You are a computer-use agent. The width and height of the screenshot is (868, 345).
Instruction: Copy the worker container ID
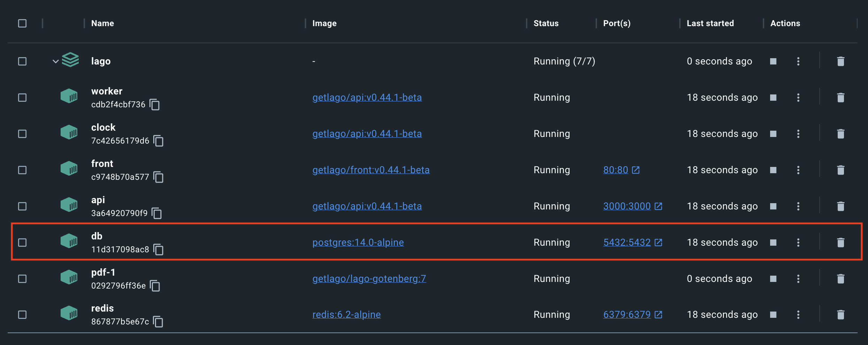(x=155, y=105)
